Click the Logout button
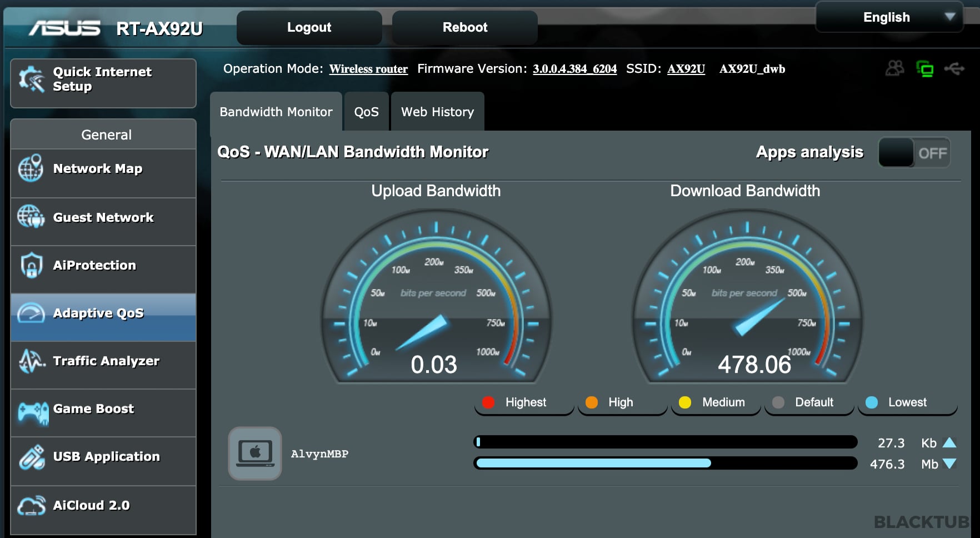This screenshot has width=980, height=538. [309, 27]
